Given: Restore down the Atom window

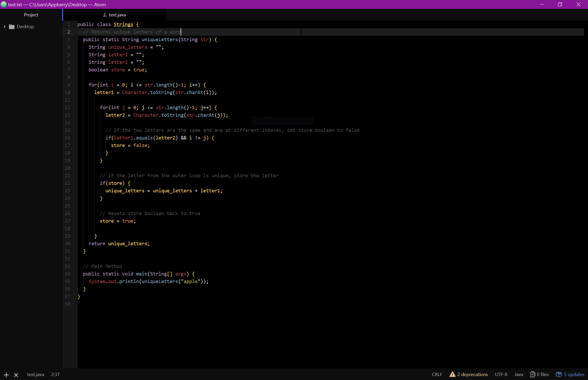Looking at the screenshot, I should [560, 4].
